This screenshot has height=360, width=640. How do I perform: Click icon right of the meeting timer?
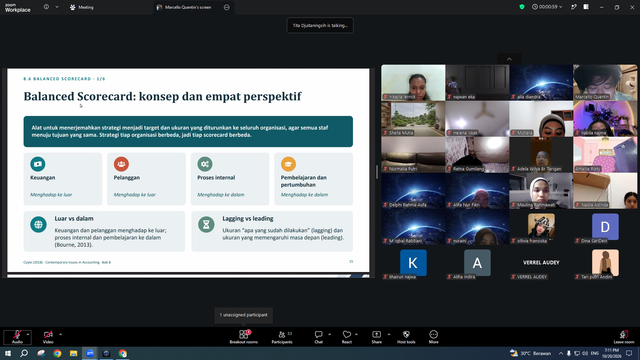pyautogui.click(x=573, y=7)
